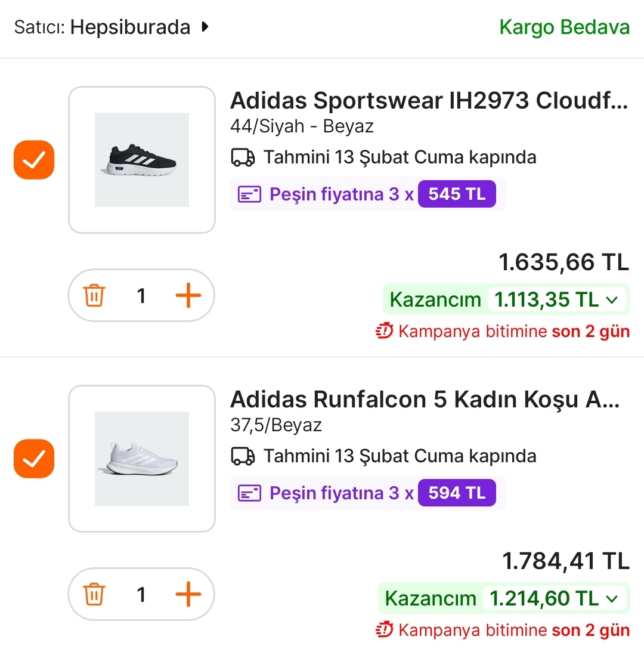The width and height of the screenshot is (644, 649).
Task: Open the white Runfalcon shoe thumbnail
Action: 142,459
